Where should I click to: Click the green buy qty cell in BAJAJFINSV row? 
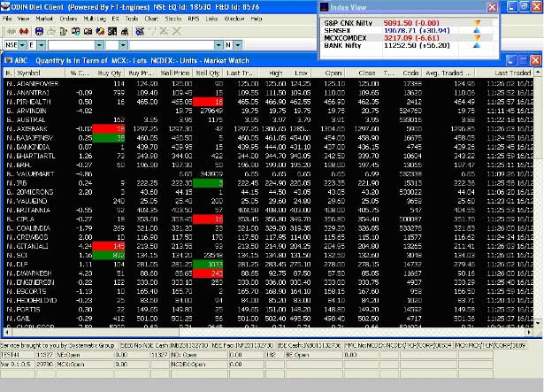coord(108,138)
